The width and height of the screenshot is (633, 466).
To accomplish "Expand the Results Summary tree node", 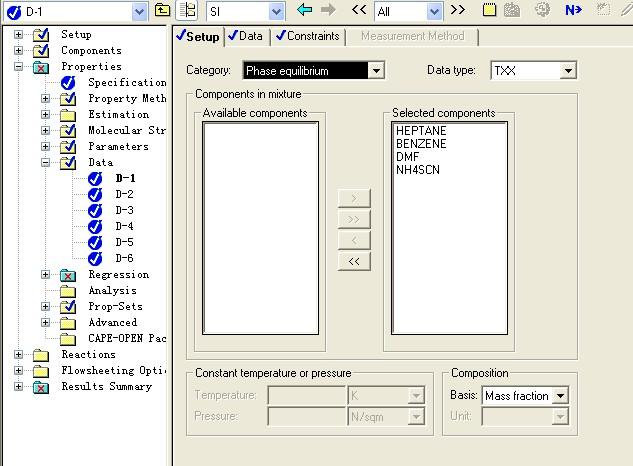I will coord(18,386).
